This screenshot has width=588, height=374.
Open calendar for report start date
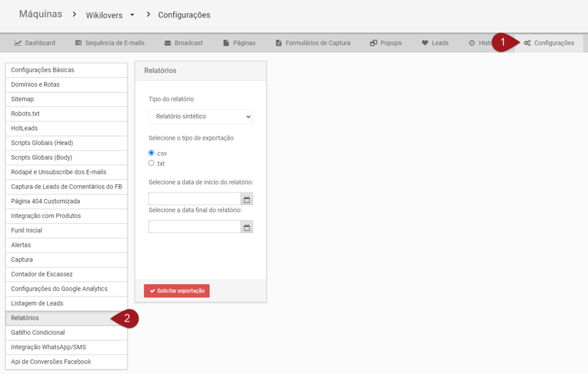click(x=246, y=199)
